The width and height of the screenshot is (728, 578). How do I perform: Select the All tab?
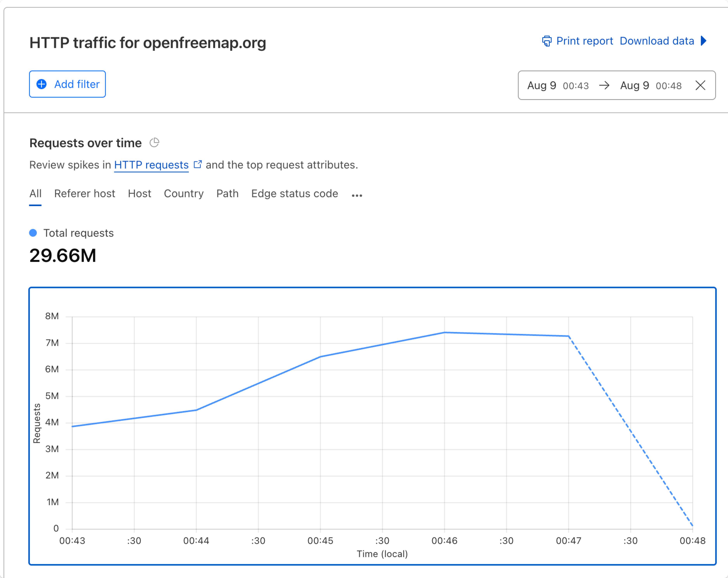[x=35, y=193]
